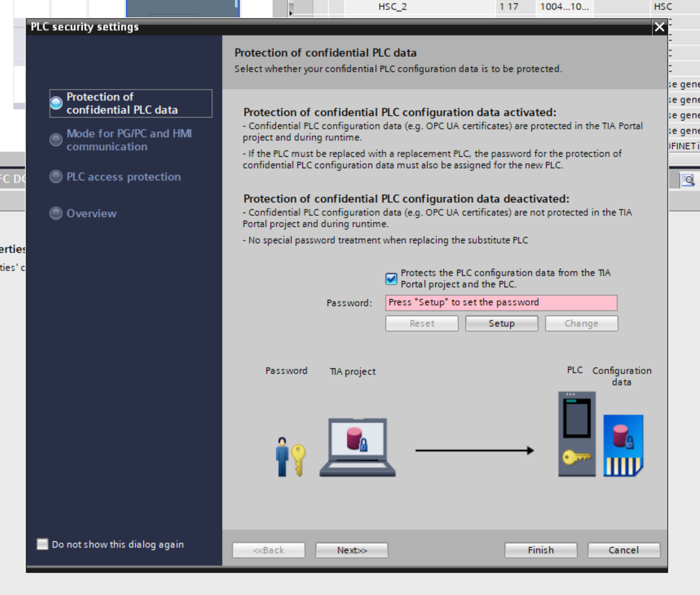Click Setup to set the password
The height and width of the screenshot is (595, 700).
(x=502, y=324)
